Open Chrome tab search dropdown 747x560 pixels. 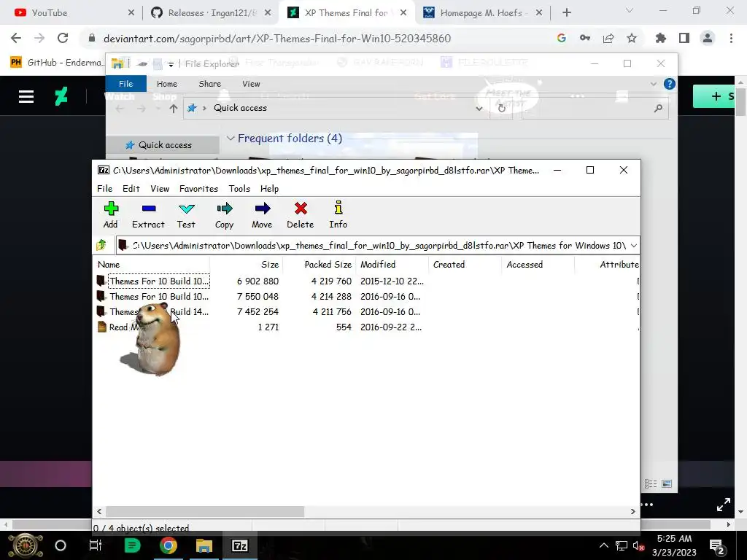[x=630, y=10]
